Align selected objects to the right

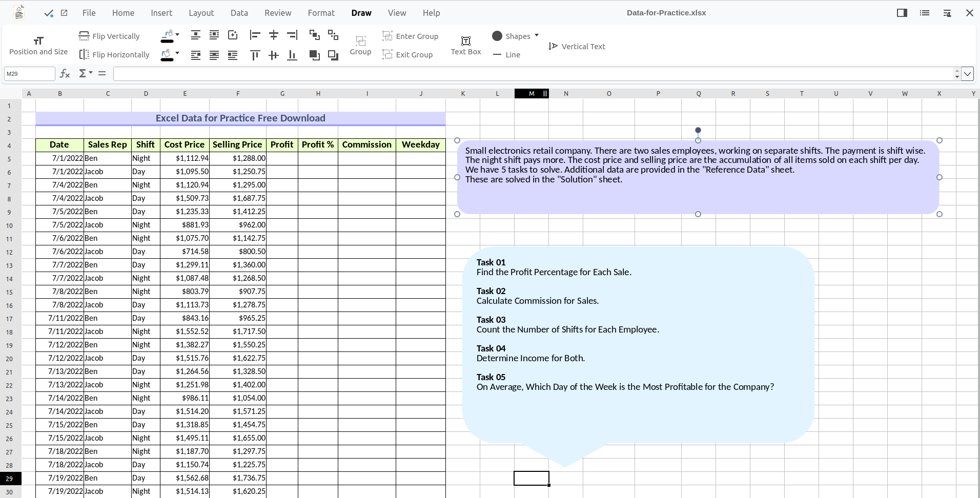292,35
